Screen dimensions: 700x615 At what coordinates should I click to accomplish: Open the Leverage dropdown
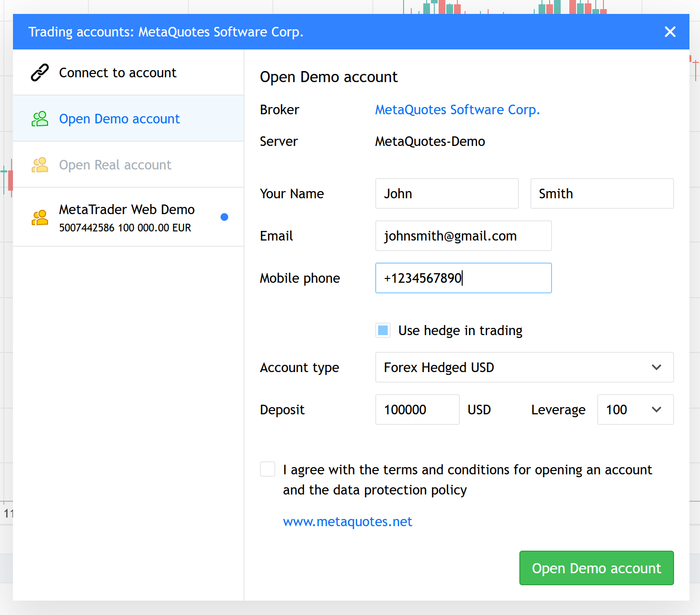click(x=635, y=410)
